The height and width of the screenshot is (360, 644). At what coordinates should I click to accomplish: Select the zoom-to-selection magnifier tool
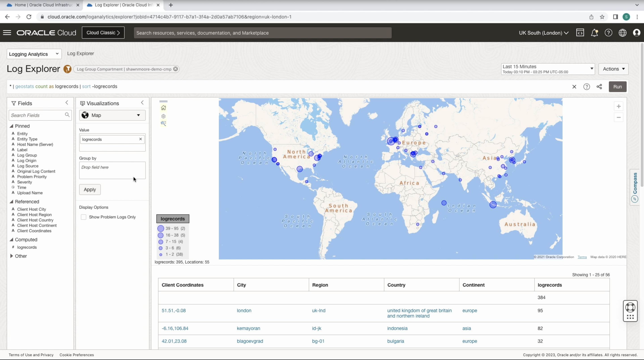pos(163,123)
